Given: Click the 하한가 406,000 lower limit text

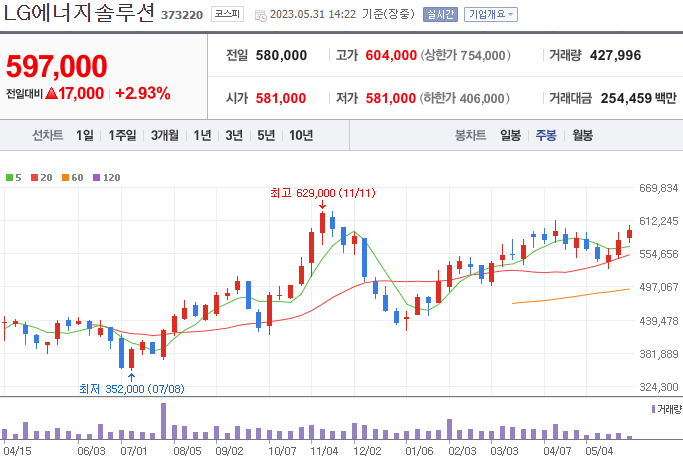Looking at the screenshot, I should point(465,98).
